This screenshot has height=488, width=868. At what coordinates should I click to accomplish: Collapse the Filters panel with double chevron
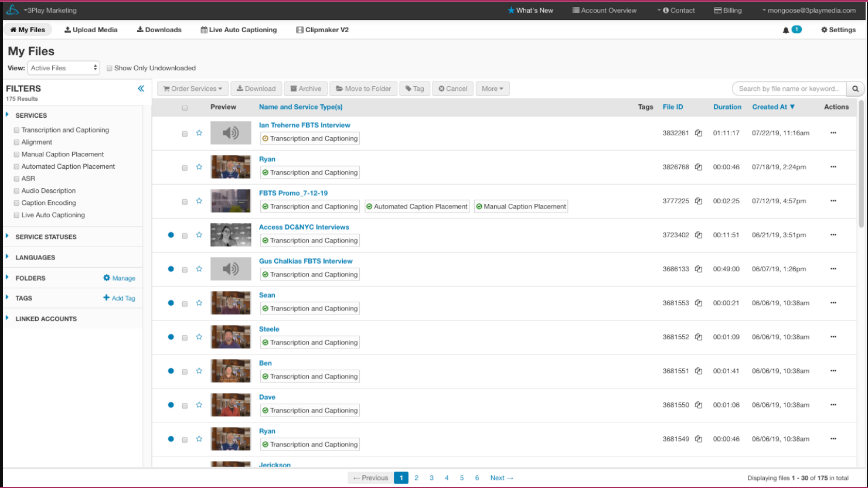pos(141,88)
